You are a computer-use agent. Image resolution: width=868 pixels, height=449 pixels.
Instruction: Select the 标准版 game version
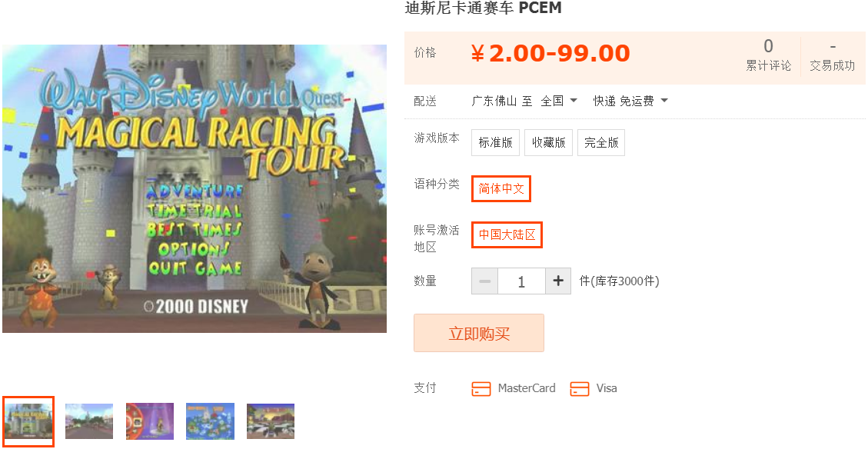(x=495, y=142)
